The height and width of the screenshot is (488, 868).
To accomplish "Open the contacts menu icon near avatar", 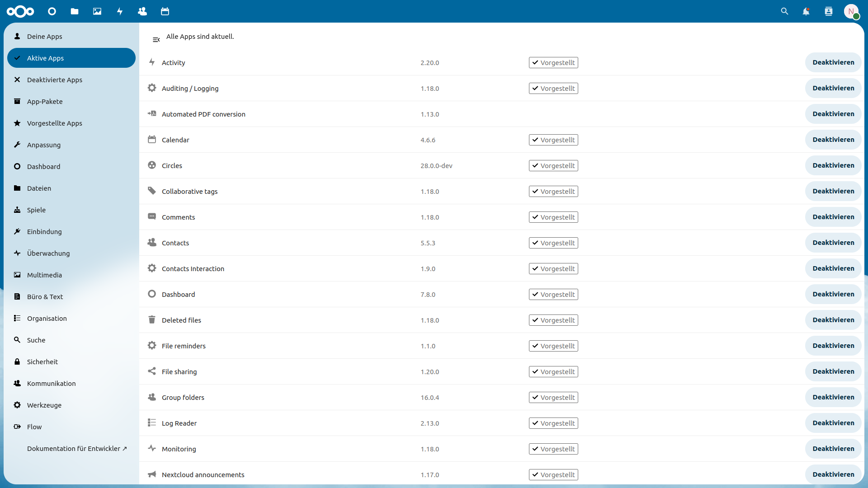I will (829, 11).
